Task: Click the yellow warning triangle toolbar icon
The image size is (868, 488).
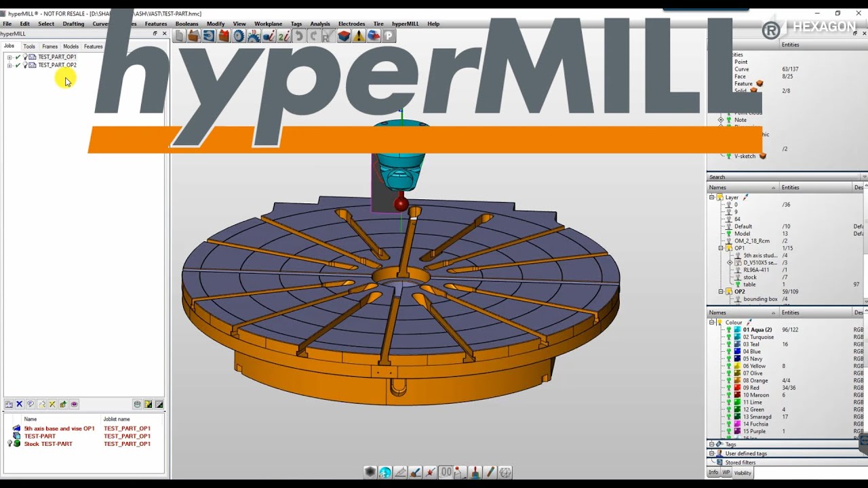Action: [359, 36]
